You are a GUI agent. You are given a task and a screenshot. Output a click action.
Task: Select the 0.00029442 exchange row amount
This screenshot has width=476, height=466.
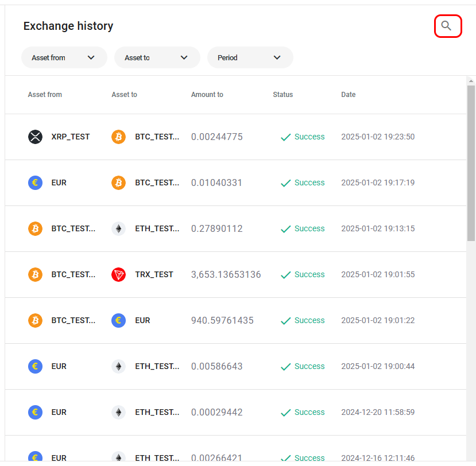tap(216, 413)
